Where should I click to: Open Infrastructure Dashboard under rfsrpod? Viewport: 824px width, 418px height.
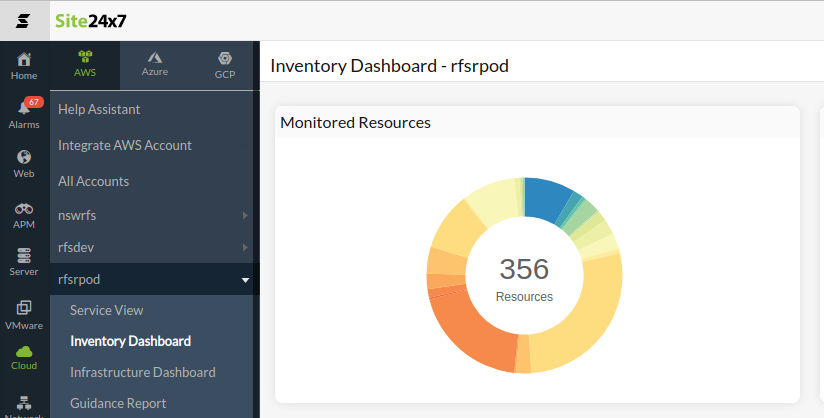(x=143, y=372)
